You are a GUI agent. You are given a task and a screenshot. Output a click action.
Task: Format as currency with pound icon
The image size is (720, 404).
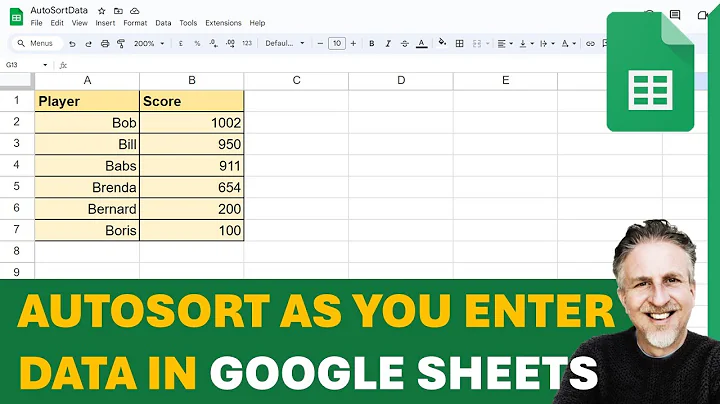coord(180,44)
